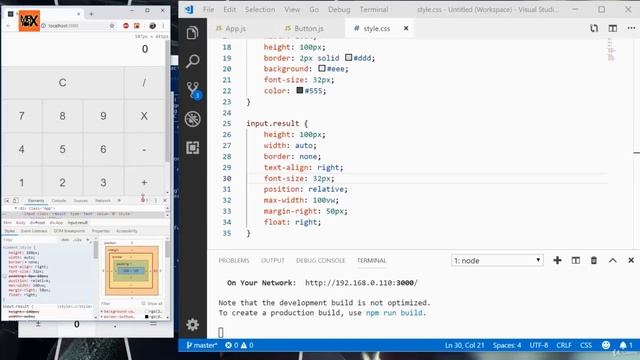Open the Search view in activity bar
This screenshot has height=360, width=640.
click(192, 61)
